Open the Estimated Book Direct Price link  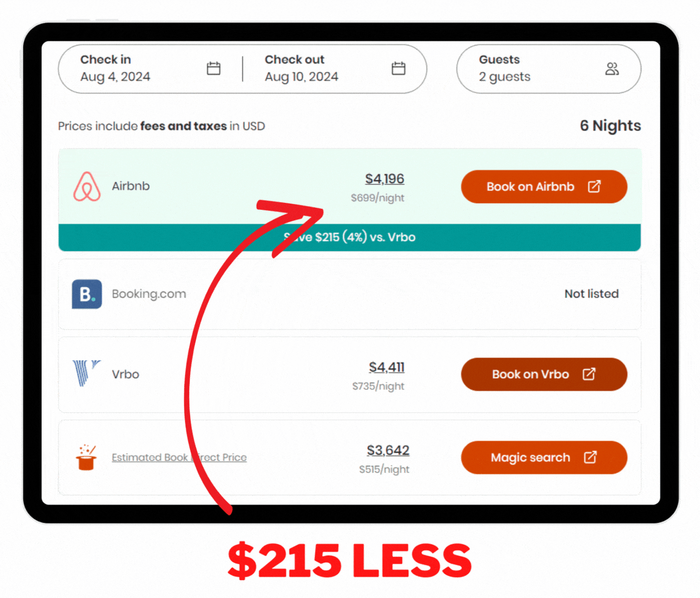(179, 457)
